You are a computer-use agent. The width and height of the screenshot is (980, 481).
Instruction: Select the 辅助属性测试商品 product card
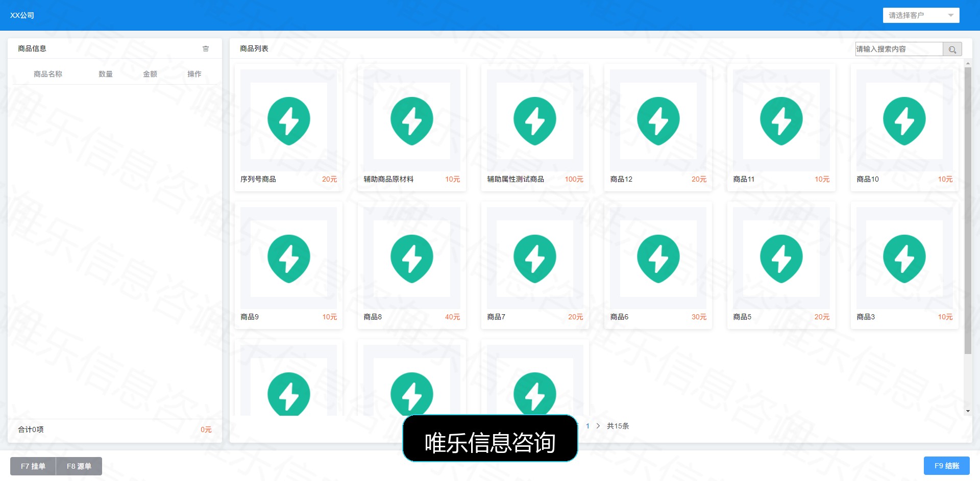pos(535,128)
